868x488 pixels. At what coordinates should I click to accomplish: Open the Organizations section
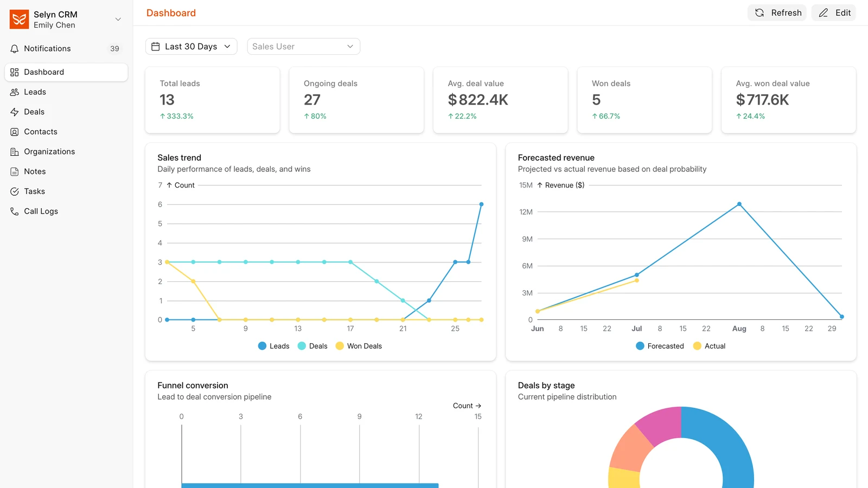(66, 152)
